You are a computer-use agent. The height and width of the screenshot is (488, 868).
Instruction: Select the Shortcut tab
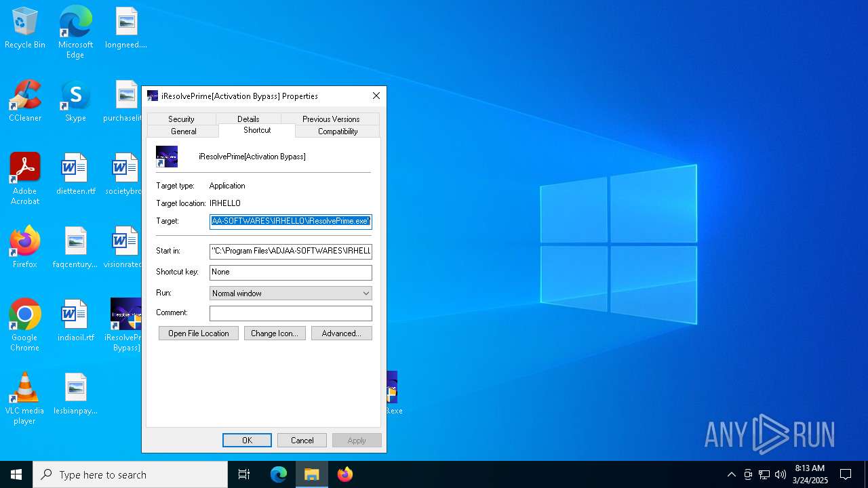[x=257, y=130]
